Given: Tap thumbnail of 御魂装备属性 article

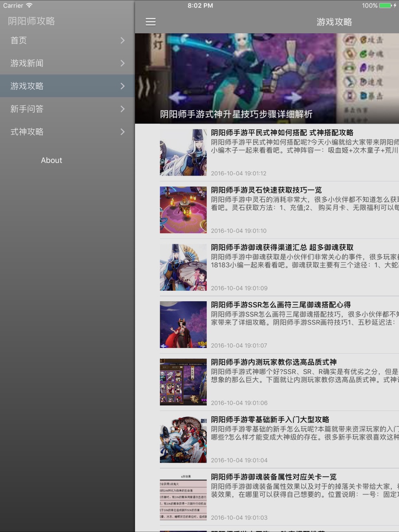Looking at the screenshot, I should tap(183, 497).
